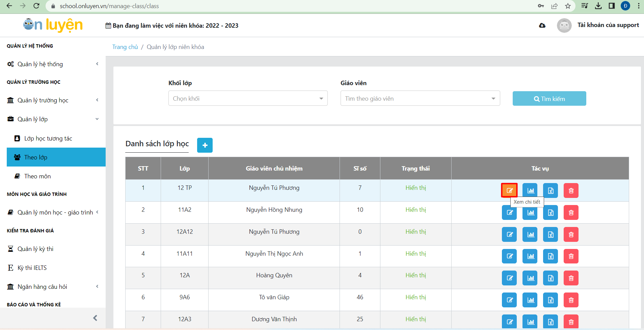Viewport: 644px width, 330px height.
Task: Open Lớp học tương tác menu item
Action: [48, 138]
